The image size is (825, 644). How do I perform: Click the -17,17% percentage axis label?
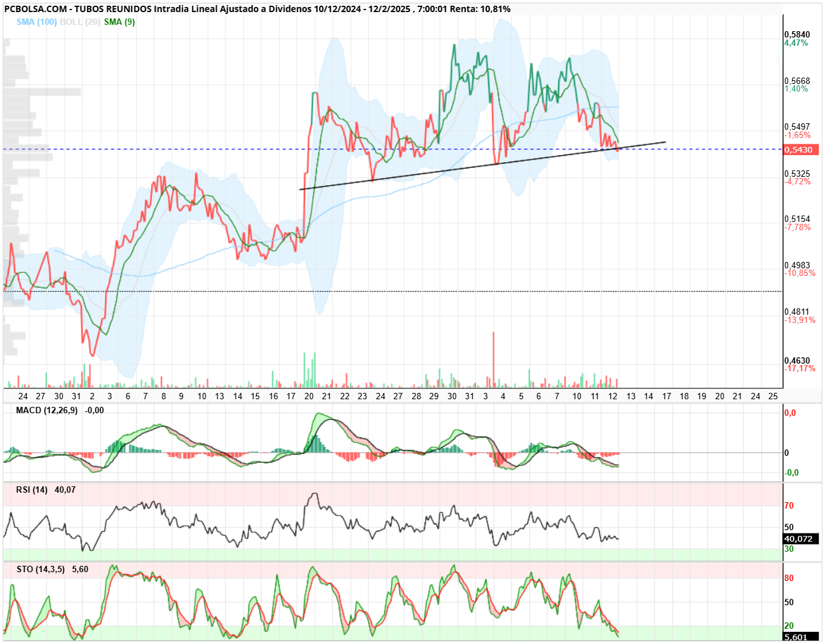(x=800, y=369)
